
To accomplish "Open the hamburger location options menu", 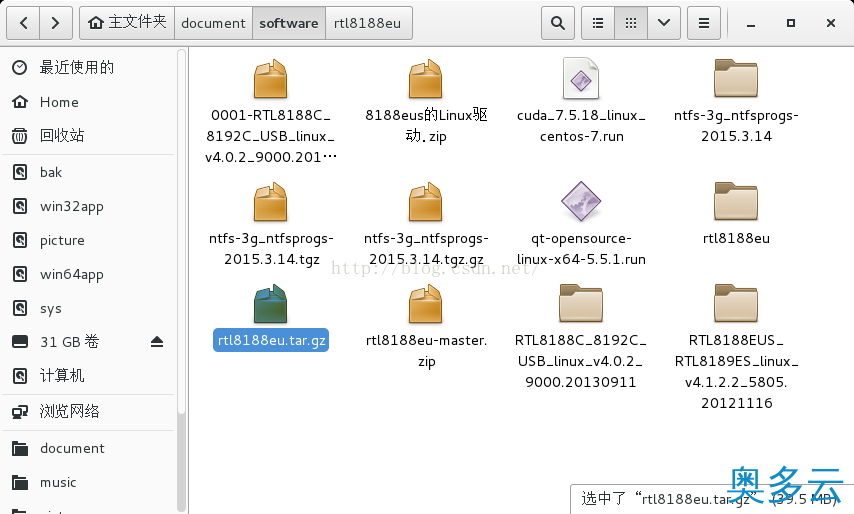I will click(704, 23).
